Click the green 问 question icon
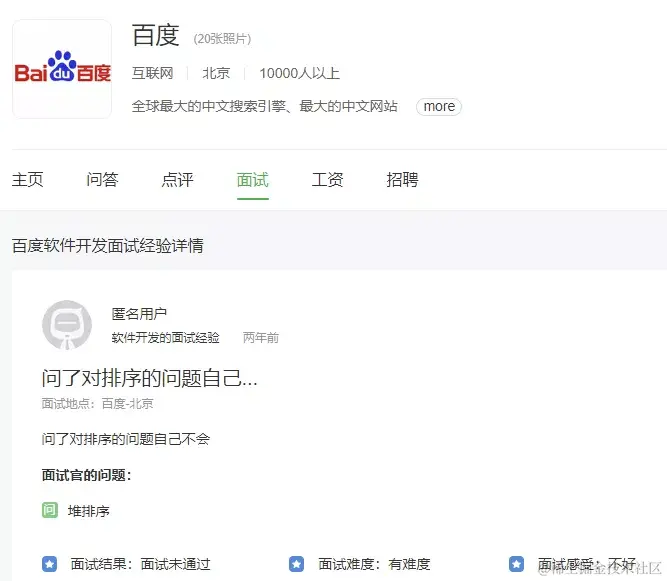 coord(50,510)
